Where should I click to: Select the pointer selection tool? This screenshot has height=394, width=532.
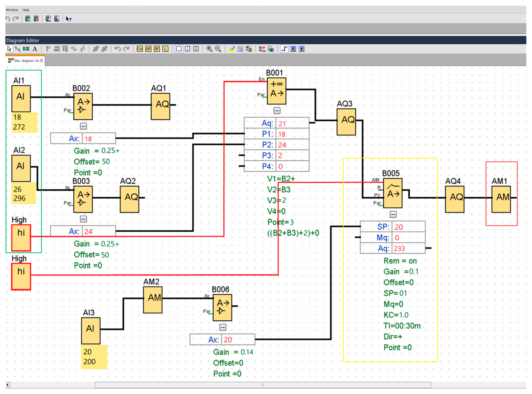click(9, 49)
